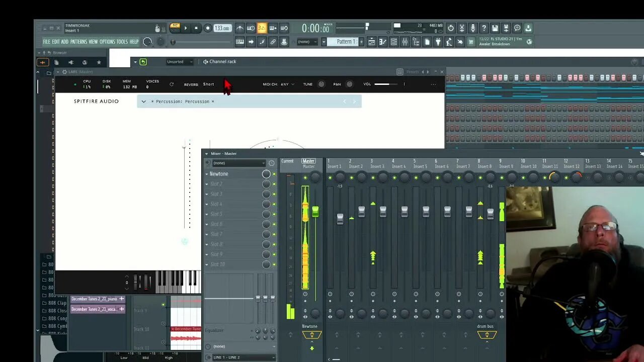Arm the Record button in transport
This screenshot has height=362, width=644.
tap(207, 28)
